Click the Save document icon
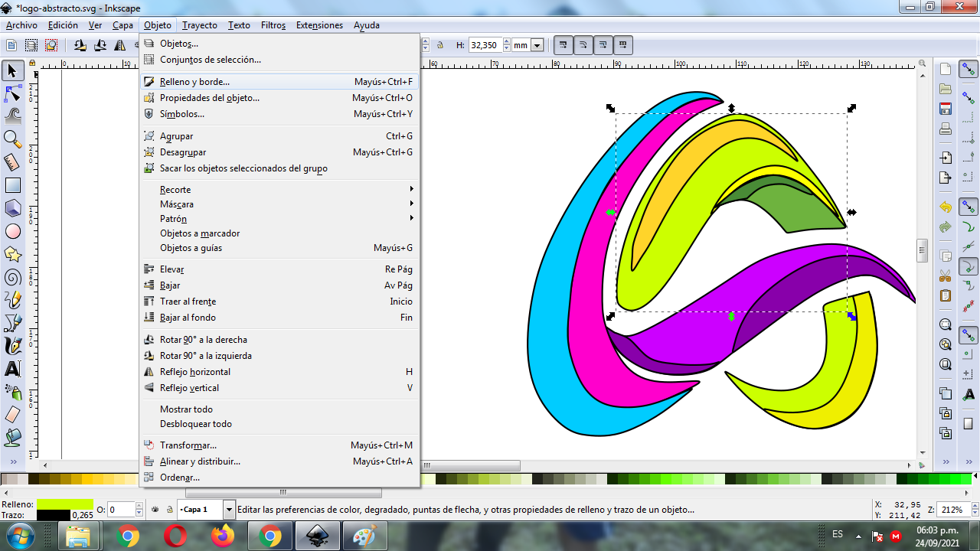This screenshot has width=980, height=551. coord(946,109)
